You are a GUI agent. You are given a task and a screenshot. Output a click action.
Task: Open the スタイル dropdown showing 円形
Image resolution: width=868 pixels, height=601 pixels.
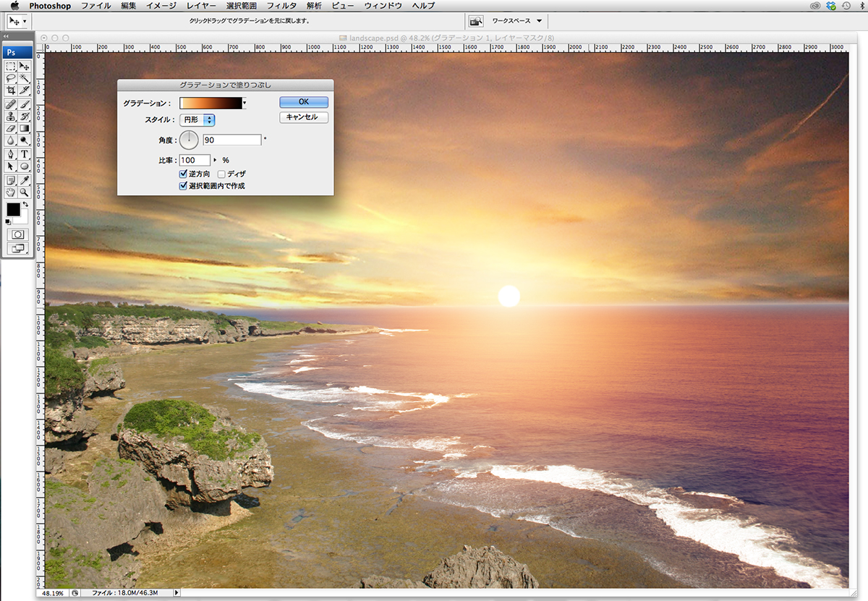197,120
